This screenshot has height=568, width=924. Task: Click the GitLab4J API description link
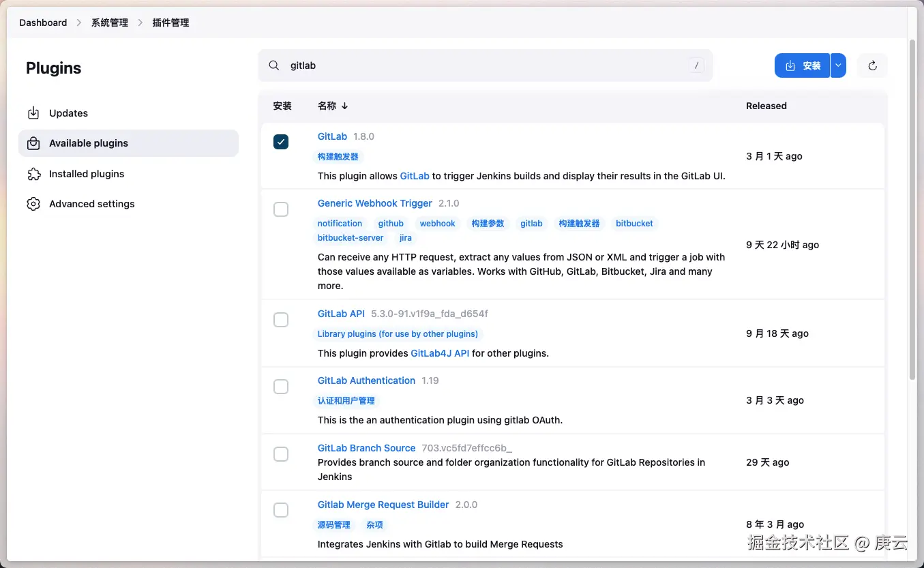440,353
